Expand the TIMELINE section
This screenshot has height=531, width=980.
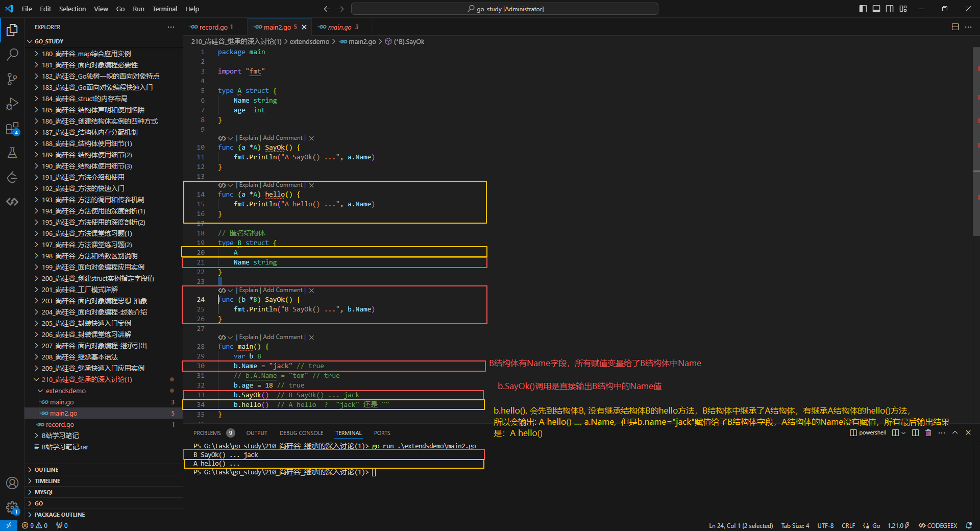coord(104,481)
